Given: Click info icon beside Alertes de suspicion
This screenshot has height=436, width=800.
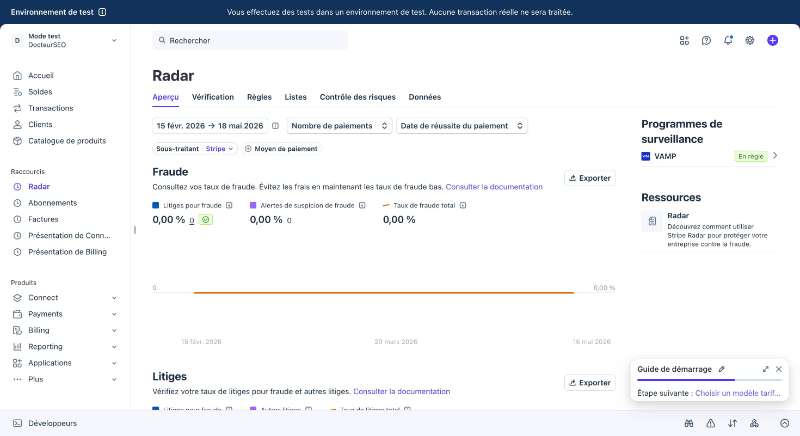Looking at the screenshot, I should coord(362,205).
